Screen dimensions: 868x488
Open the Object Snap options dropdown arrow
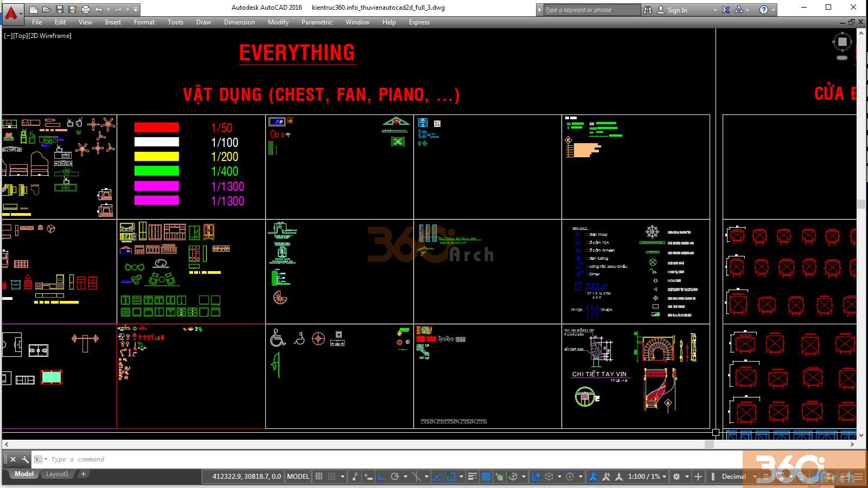coord(461,477)
